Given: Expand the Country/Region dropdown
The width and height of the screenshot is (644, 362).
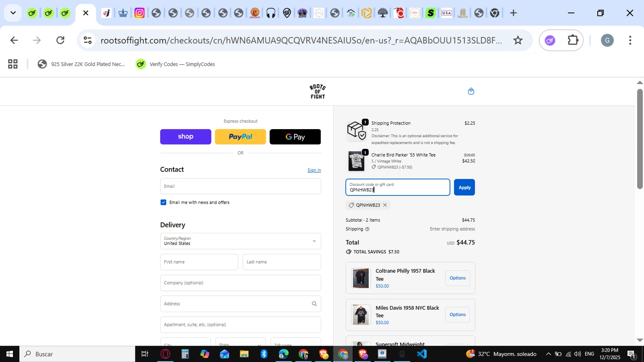Looking at the screenshot, I should pos(240,241).
